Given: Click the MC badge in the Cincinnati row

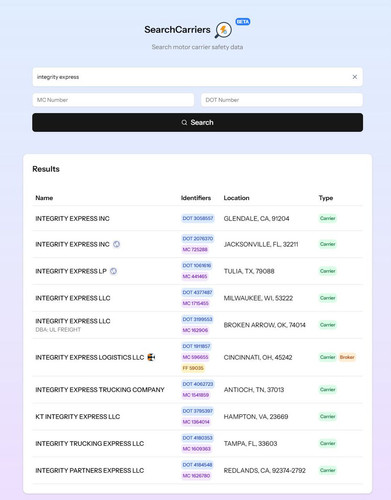Looking at the screenshot, I should [195, 357].
